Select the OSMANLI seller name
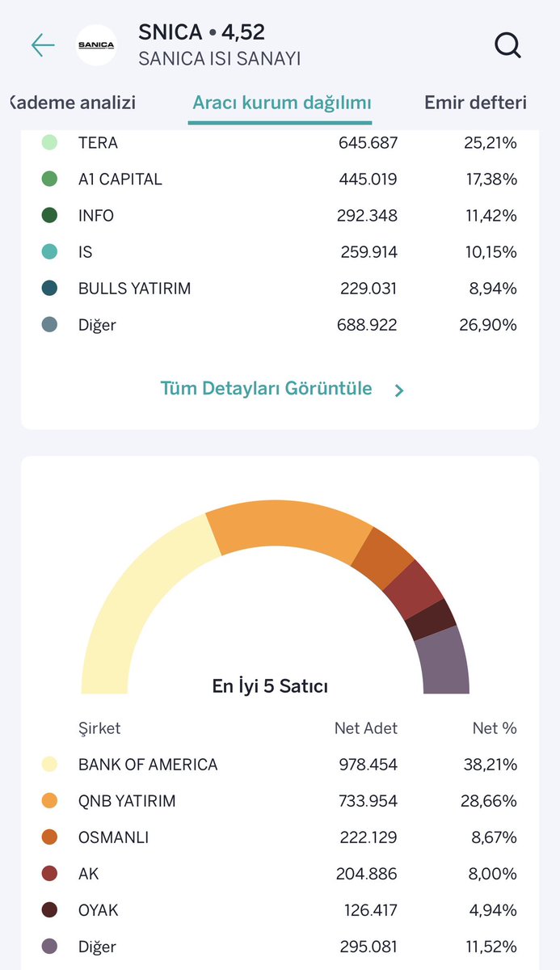560x970 pixels. (113, 837)
